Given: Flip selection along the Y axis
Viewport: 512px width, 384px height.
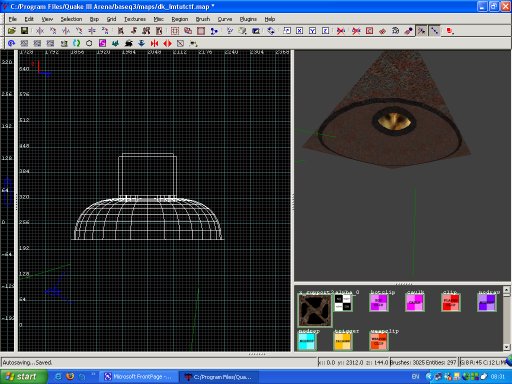Looking at the screenshot, I should point(66,31).
